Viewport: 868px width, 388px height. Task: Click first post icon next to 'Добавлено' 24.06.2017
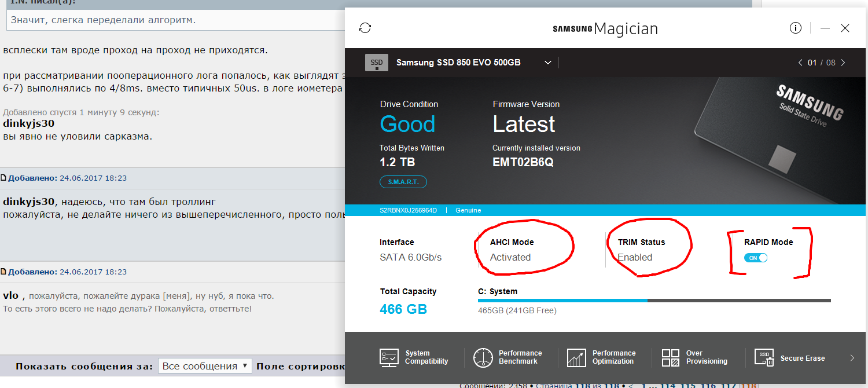[3, 178]
